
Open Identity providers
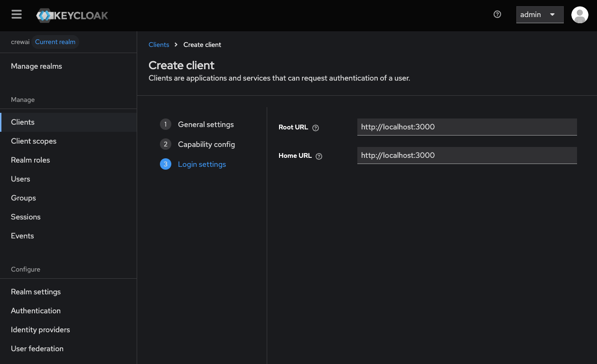pyautogui.click(x=40, y=329)
